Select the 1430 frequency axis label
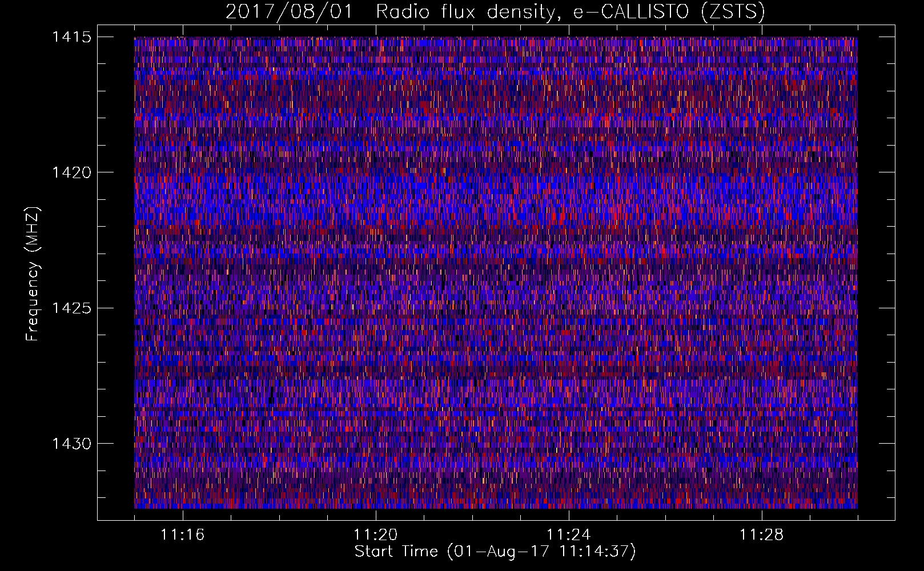The height and width of the screenshot is (571, 924). click(71, 444)
